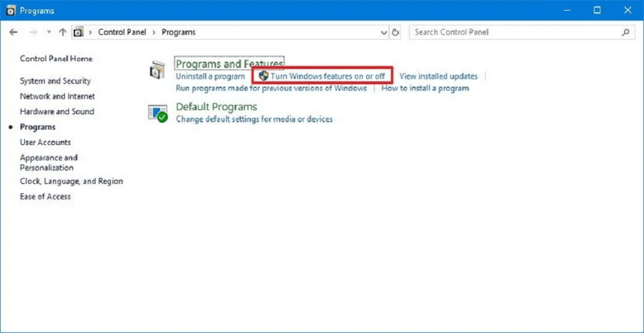This screenshot has width=644, height=333.
Task: Open System and Security category
Action: tap(55, 81)
